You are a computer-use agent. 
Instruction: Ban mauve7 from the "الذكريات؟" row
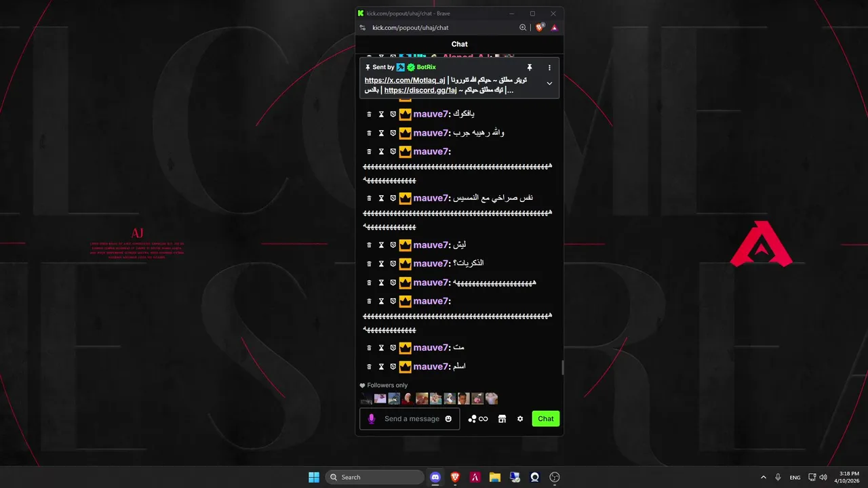(393, 264)
